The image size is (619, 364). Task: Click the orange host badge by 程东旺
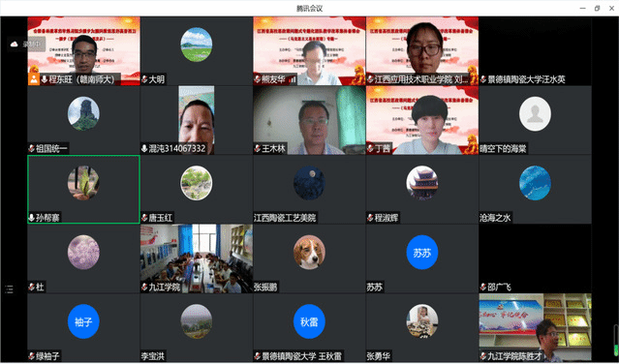click(34, 79)
